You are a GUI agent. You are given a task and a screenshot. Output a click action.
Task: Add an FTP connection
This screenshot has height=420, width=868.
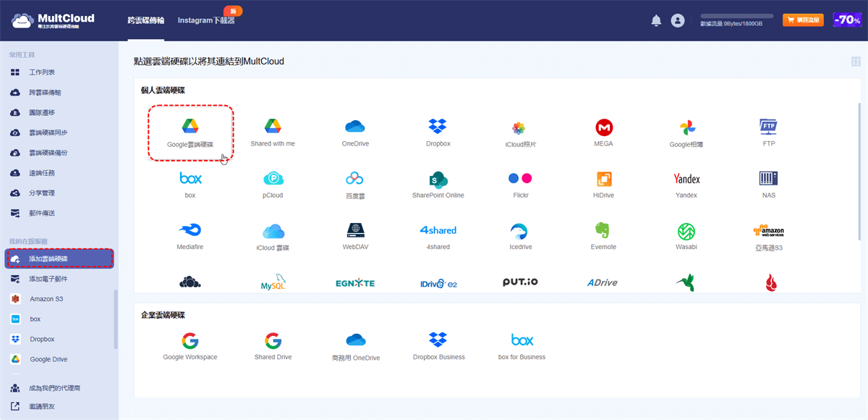(x=768, y=133)
